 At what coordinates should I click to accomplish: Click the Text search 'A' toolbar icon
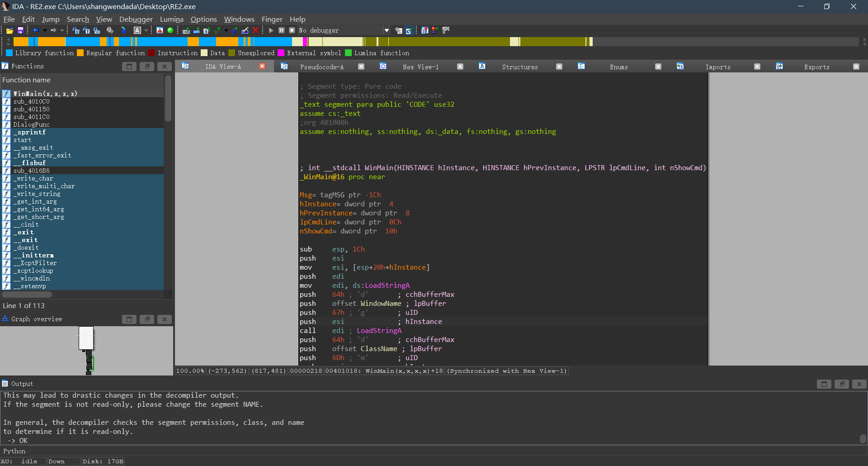[x=137, y=30]
